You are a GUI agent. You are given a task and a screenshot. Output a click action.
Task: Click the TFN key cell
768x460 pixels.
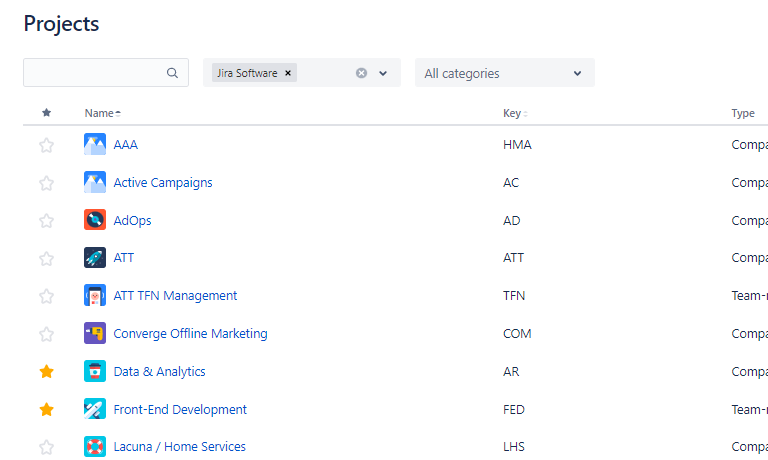pyautogui.click(x=514, y=296)
